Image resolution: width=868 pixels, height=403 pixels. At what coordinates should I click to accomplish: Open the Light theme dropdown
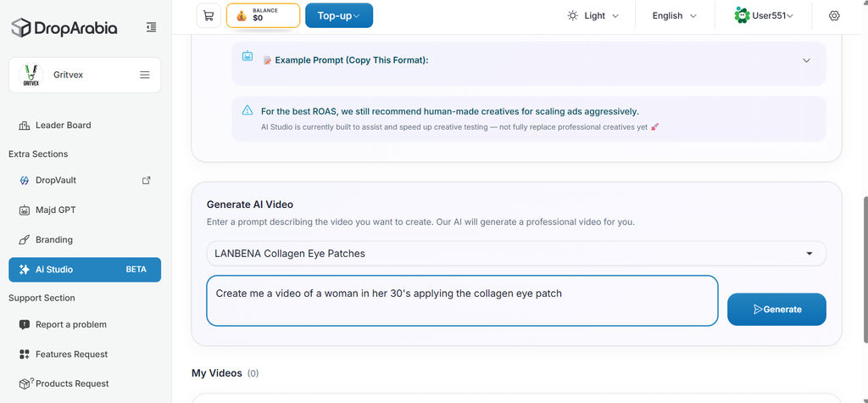pos(593,15)
